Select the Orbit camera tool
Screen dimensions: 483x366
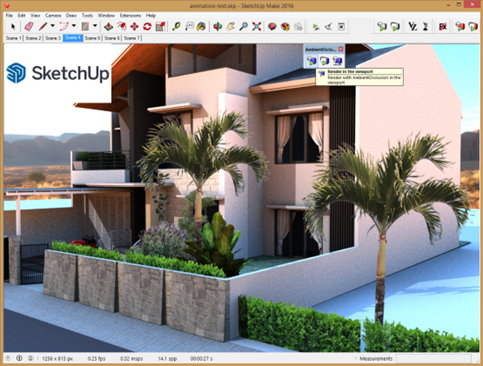[218, 26]
